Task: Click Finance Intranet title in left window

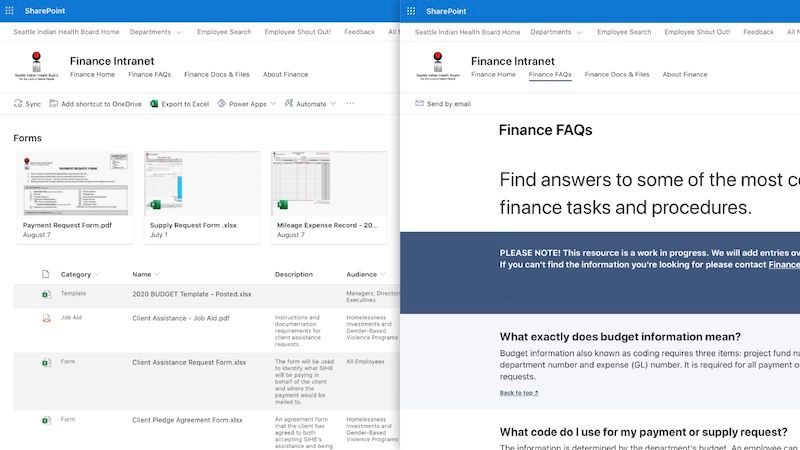Action: pyautogui.click(x=112, y=61)
